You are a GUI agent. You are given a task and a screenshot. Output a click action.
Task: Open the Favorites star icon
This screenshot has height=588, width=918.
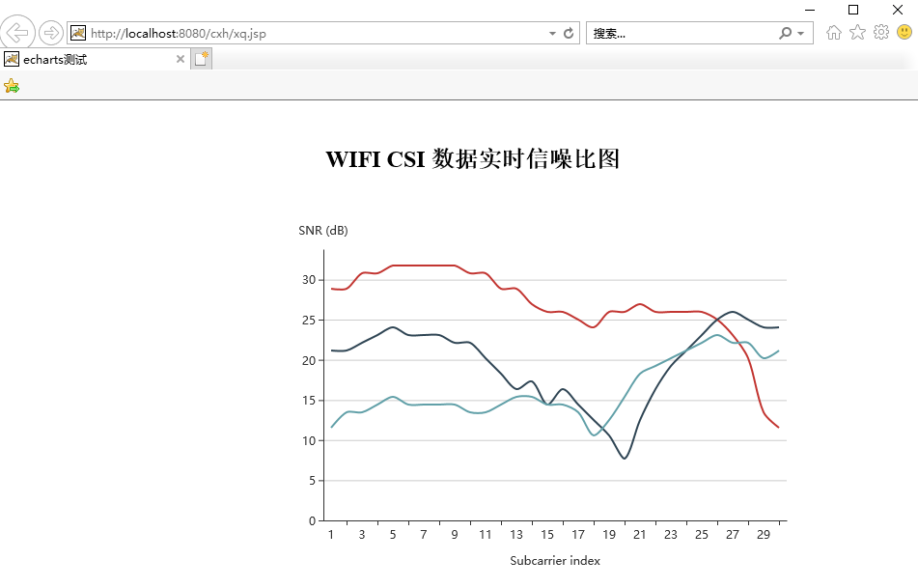pos(857,32)
